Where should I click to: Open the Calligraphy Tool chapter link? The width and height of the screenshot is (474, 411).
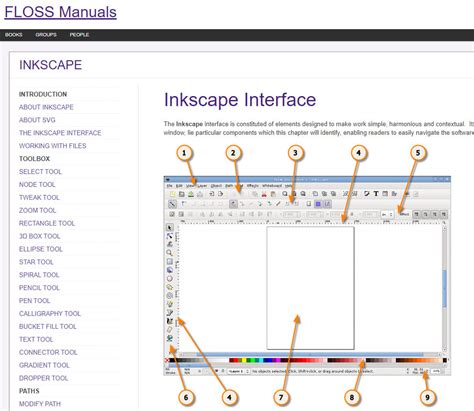pos(50,314)
